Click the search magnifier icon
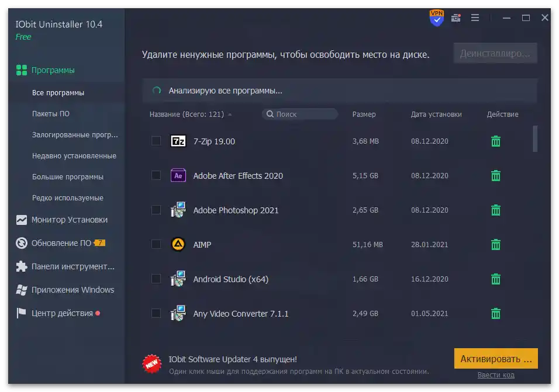This screenshot has height=392, width=559. point(270,114)
